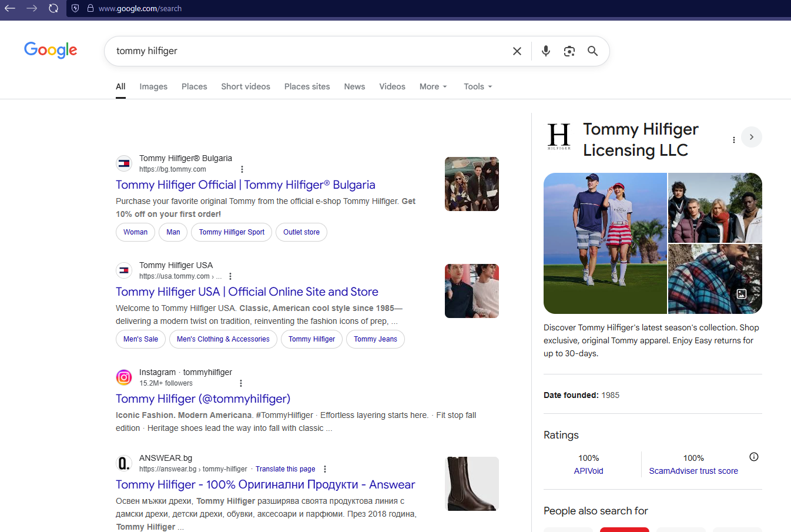Switch to the Images tab
The image size is (791, 532).
tap(153, 86)
